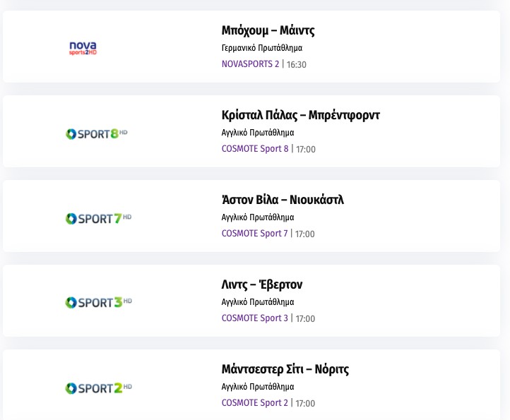Click Αγγλικό Πρωτάθλημα under Λιντς – Έβερτον

coord(257,302)
